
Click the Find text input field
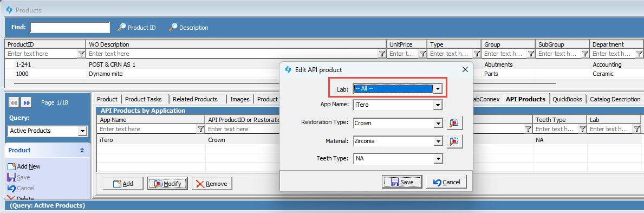click(70, 28)
